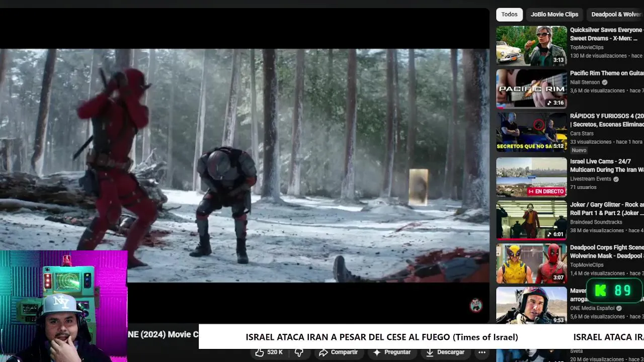Screen dimensions: 644x362
Task: Like the video with 520 K likes
Action: click(x=269, y=352)
